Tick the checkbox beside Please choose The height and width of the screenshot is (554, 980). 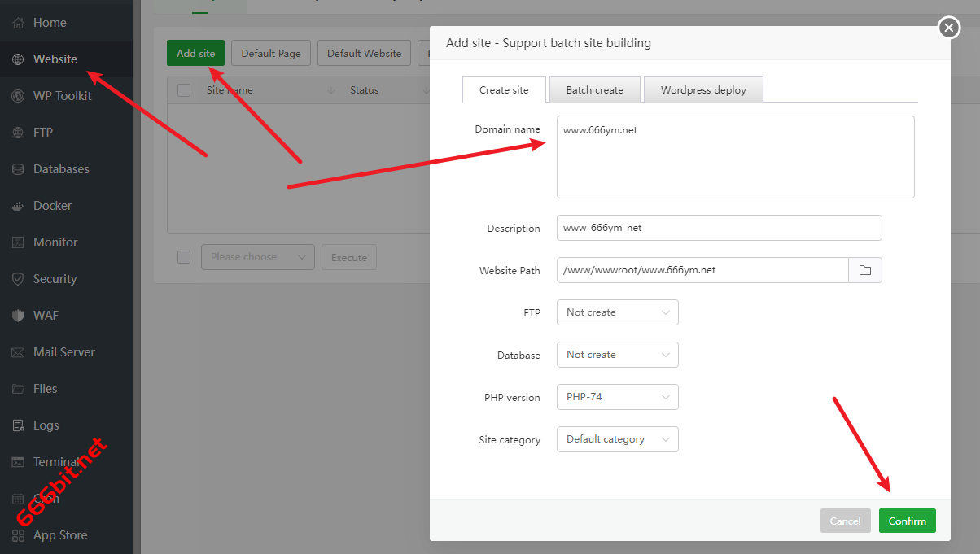184,257
